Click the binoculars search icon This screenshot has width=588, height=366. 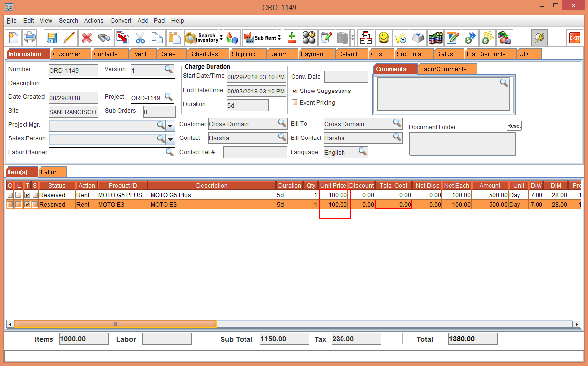tap(104, 38)
